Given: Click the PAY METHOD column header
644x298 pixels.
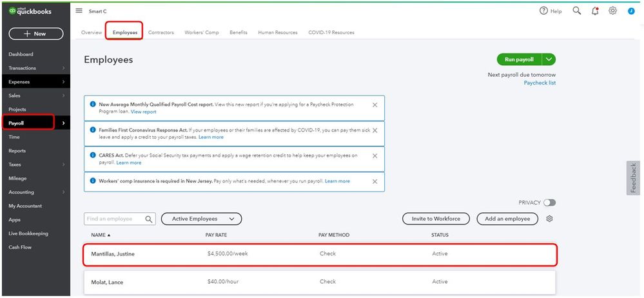Looking at the screenshot, I should tap(334, 235).
